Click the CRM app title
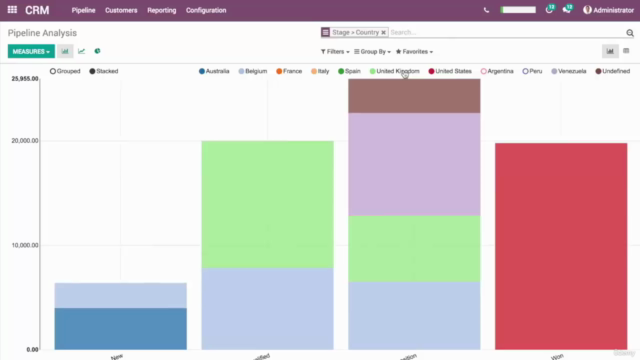Image resolution: width=640 pixels, height=360 pixels. pos(37,10)
